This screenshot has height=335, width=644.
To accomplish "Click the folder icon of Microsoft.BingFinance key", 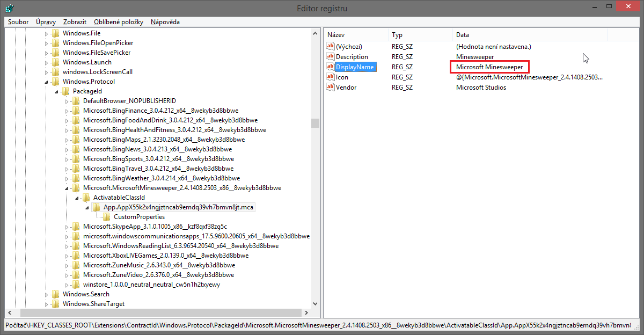I will click(76, 111).
